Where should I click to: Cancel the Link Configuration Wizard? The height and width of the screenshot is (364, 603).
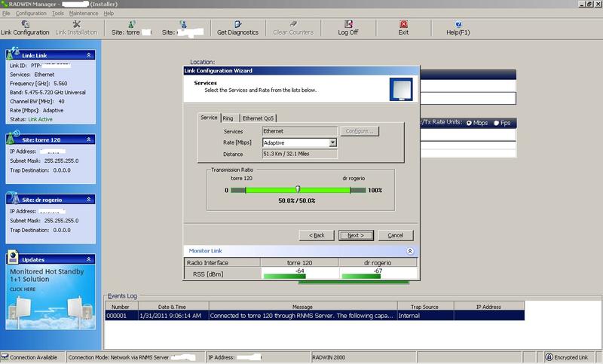[x=396, y=235]
